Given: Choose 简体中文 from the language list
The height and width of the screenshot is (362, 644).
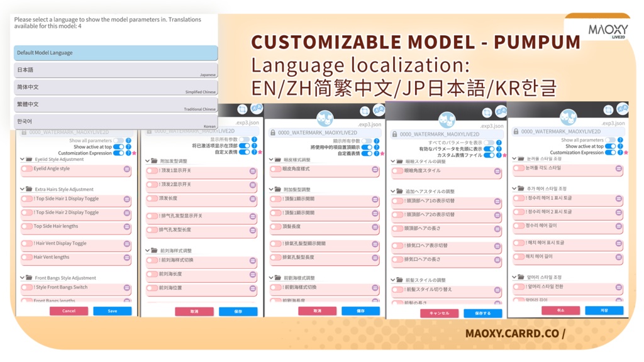Looking at the screenshot, I should coord(116,87).
